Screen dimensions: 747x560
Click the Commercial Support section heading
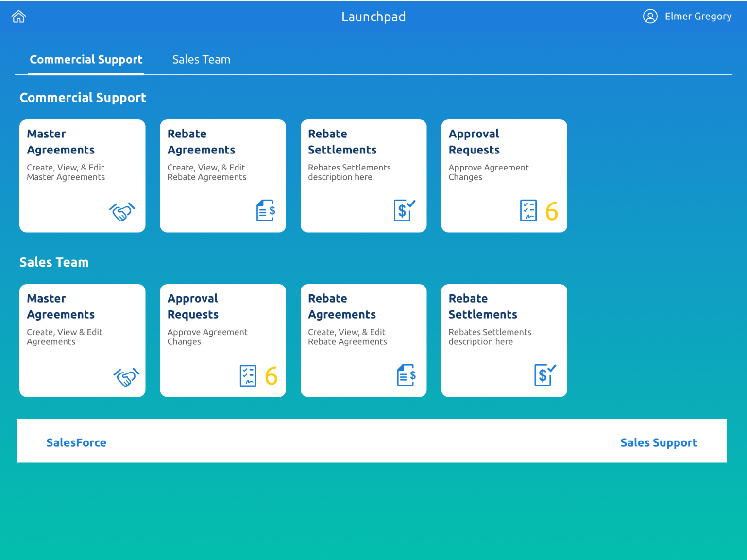(x=83, y=98)
